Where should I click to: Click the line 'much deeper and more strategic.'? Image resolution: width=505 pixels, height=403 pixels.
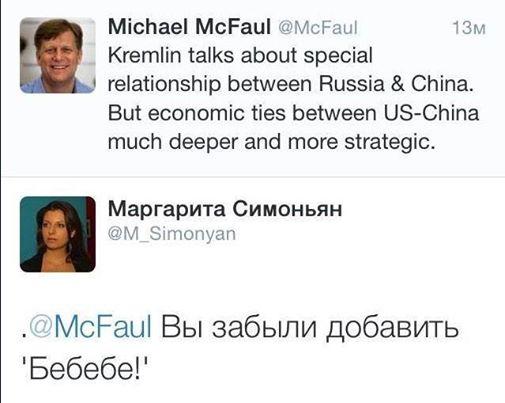tap(272, 142)
